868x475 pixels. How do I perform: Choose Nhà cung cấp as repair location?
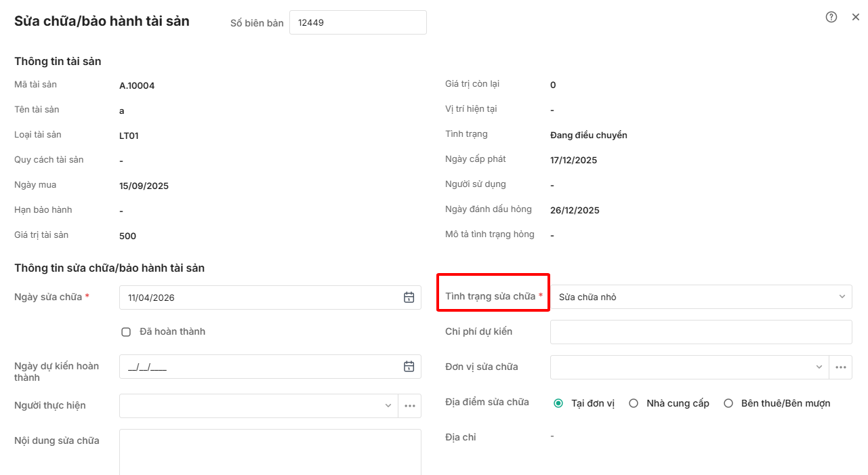tap(634, 403)
